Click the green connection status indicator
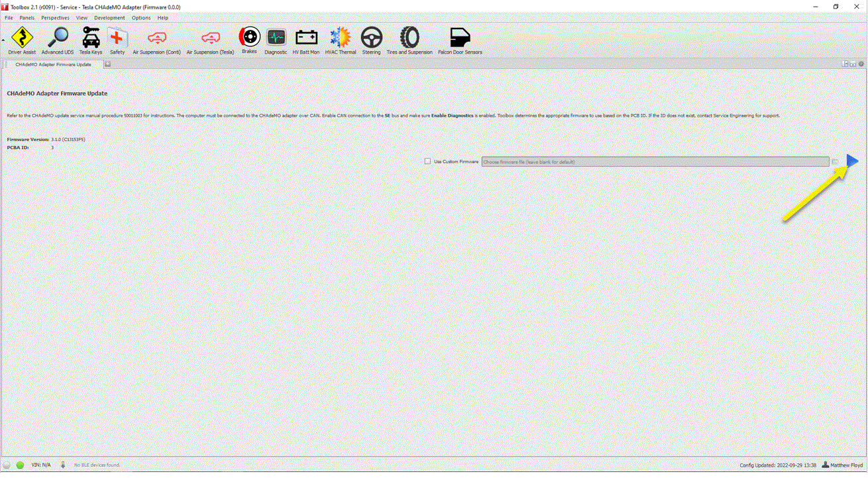 coord(20,465)
